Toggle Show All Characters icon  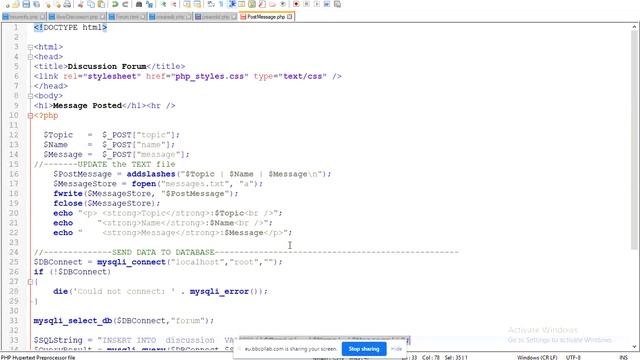[x=221, y=4]
